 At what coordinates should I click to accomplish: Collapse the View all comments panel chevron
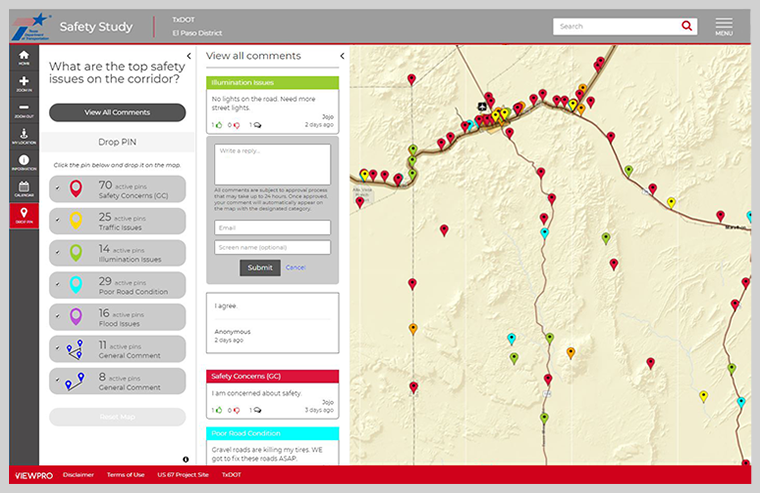(x=342, y=56)
